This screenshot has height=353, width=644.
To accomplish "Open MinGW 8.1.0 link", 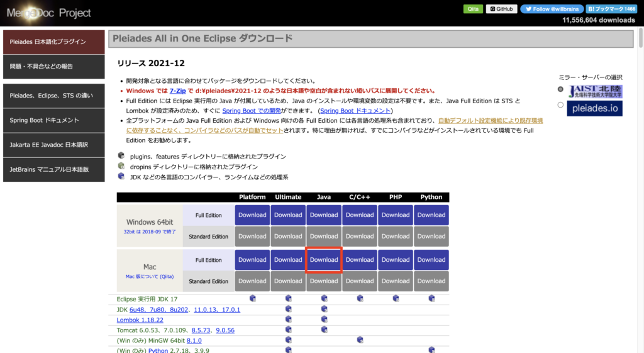I will (194, 340).
